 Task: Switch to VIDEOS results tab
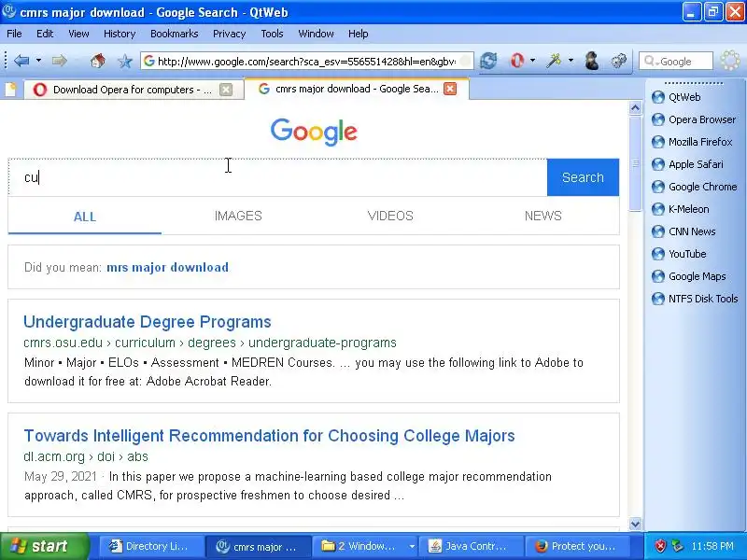click(x=390, y=217)
